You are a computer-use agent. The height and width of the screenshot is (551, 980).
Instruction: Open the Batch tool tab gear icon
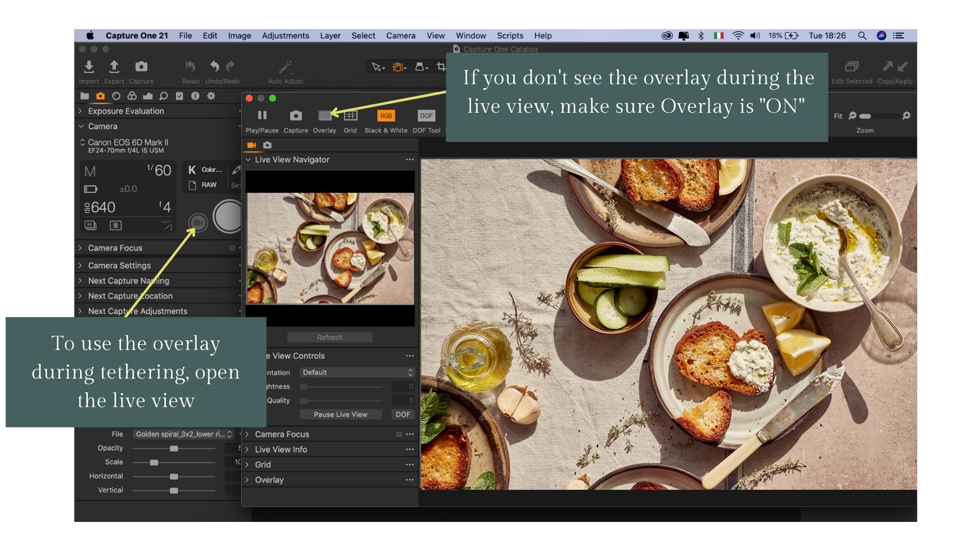pos(211,96)
